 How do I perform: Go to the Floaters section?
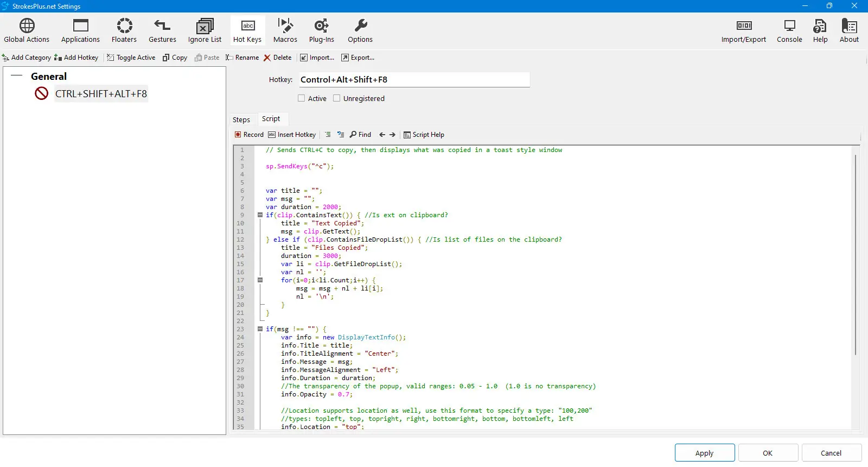124,30
